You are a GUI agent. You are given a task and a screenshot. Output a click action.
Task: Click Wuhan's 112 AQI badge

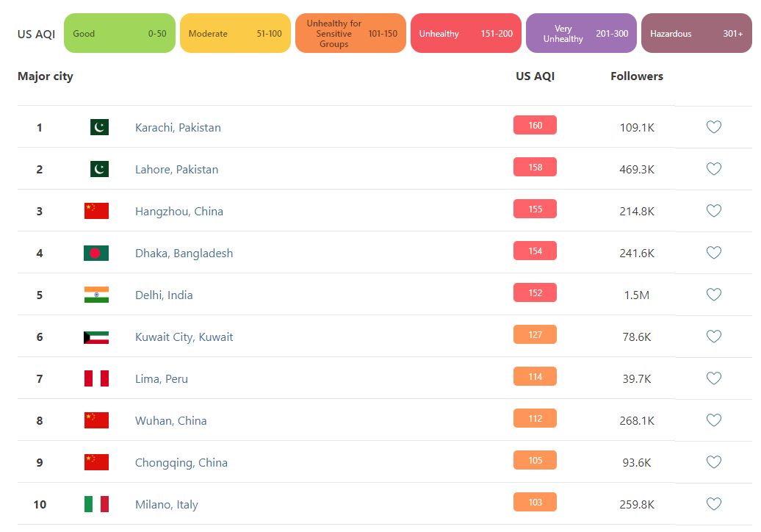click(x=535, y=419)
